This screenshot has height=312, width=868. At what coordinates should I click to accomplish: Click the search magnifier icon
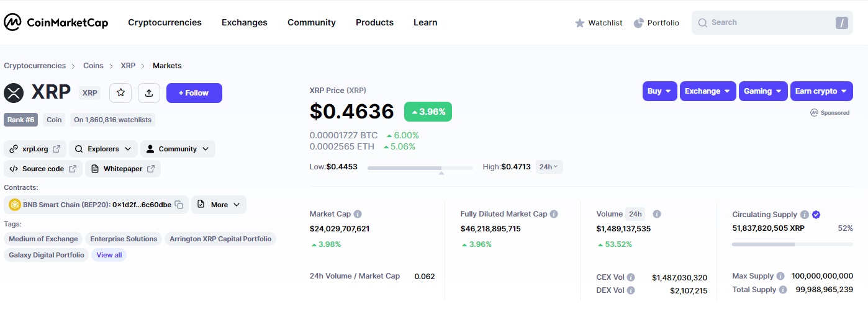[703, 23]
